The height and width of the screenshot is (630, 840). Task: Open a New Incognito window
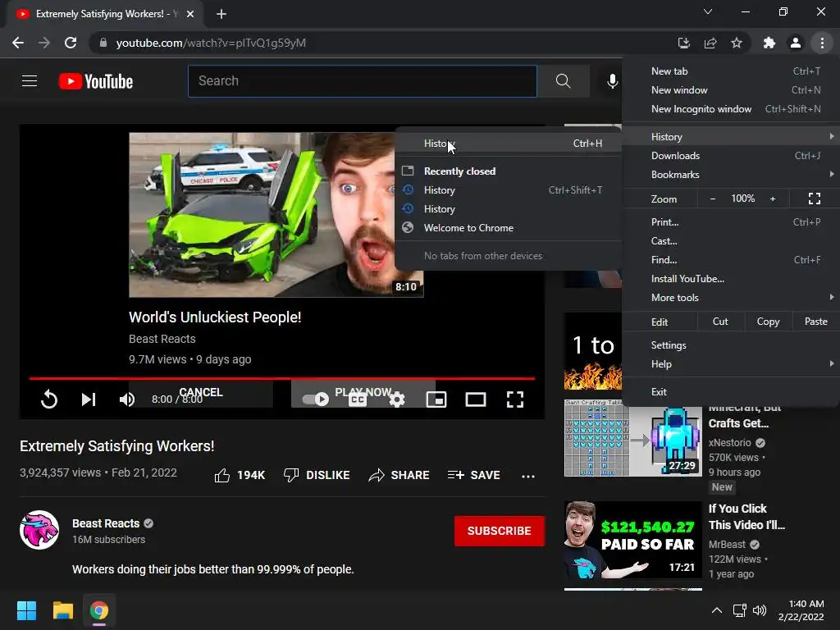pos(731,109)
